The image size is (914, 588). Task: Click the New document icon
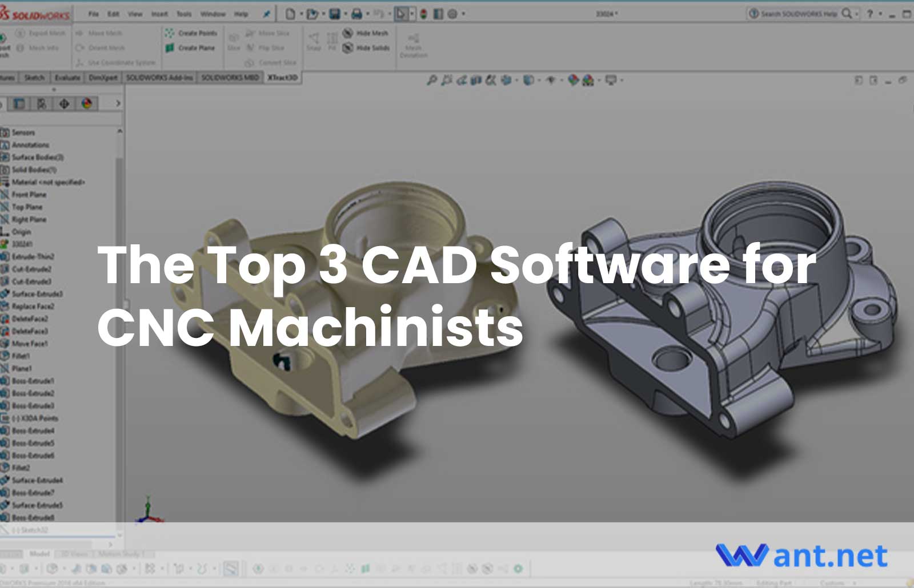[291, 14]
